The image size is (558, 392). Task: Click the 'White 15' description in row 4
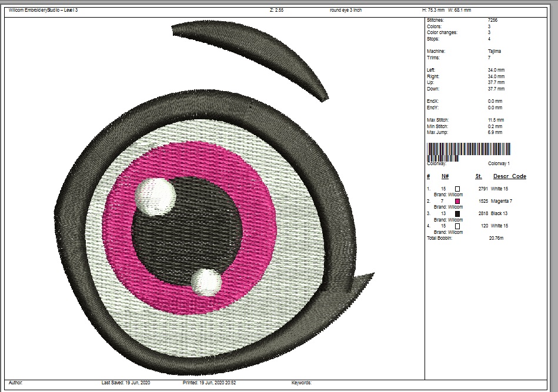click(x=499, y=226)
